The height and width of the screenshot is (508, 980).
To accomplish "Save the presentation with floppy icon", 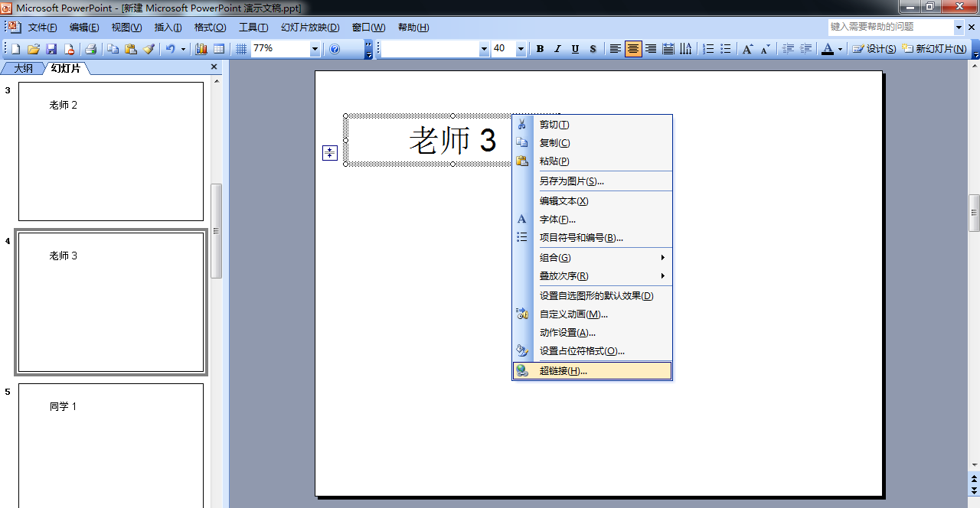I will 51,49.
